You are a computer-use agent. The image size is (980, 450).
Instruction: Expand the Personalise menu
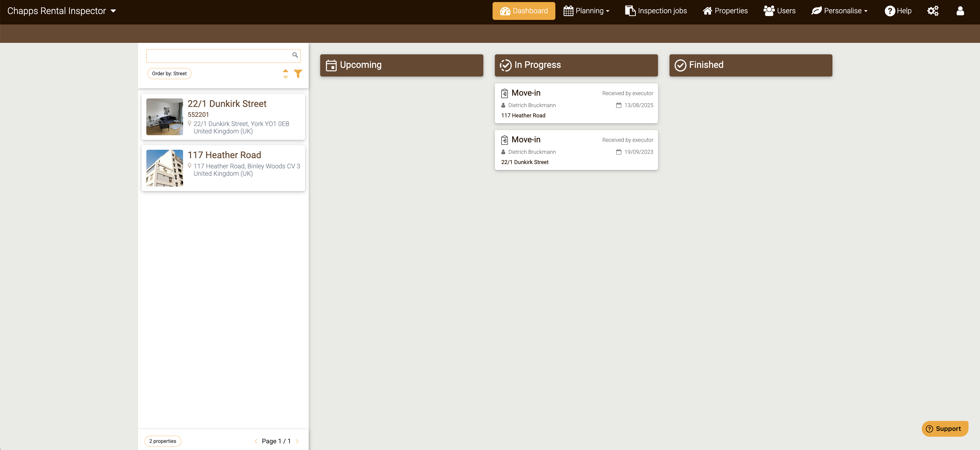[840, 11]
